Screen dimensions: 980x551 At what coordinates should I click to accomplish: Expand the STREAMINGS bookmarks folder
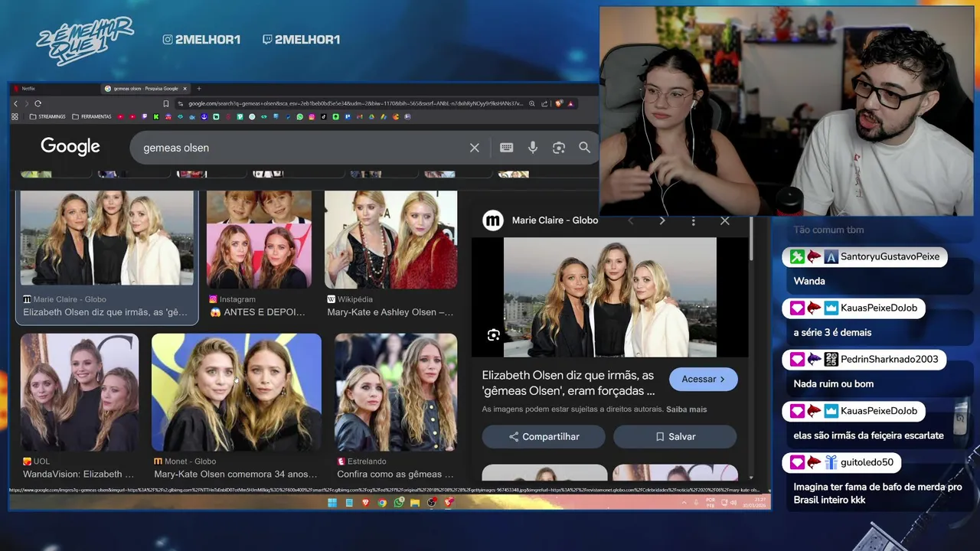pyautogui.click(x=47, y=116)
